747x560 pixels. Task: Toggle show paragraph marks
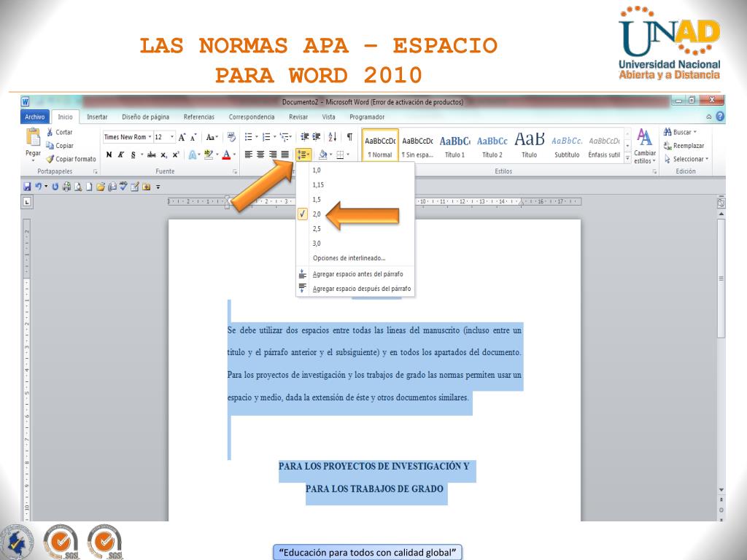tap(349, 137)
